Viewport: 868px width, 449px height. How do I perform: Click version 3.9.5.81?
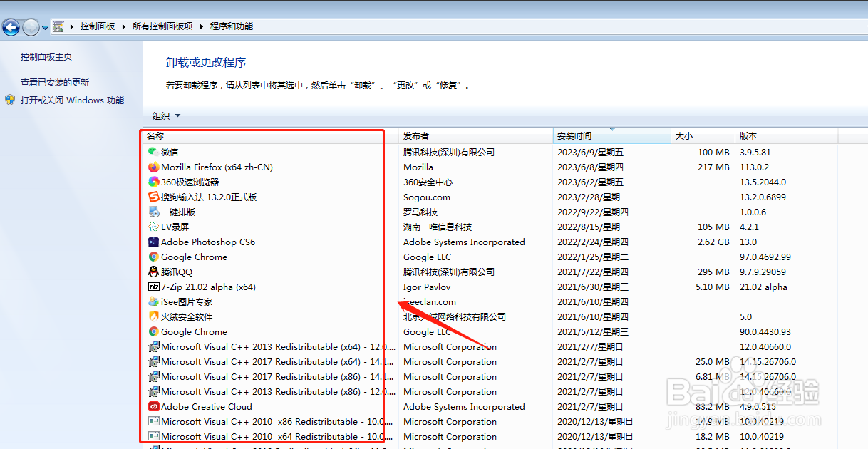point(755,152)
